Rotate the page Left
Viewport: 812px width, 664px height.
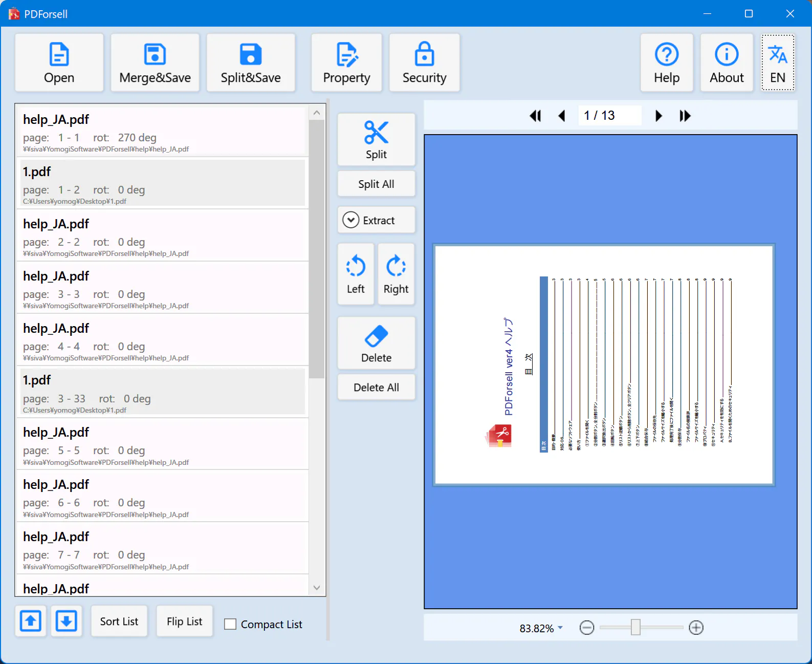point(356,274)
